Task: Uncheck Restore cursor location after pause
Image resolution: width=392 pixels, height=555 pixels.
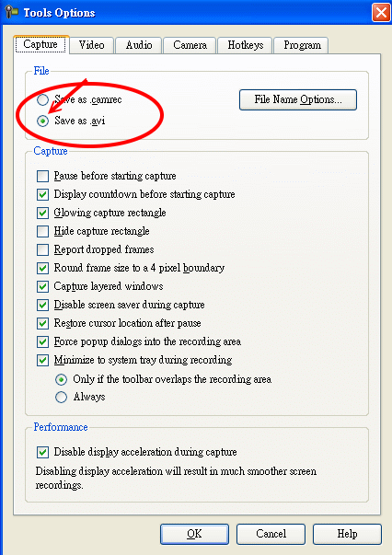Action: (x=43, y=323)
